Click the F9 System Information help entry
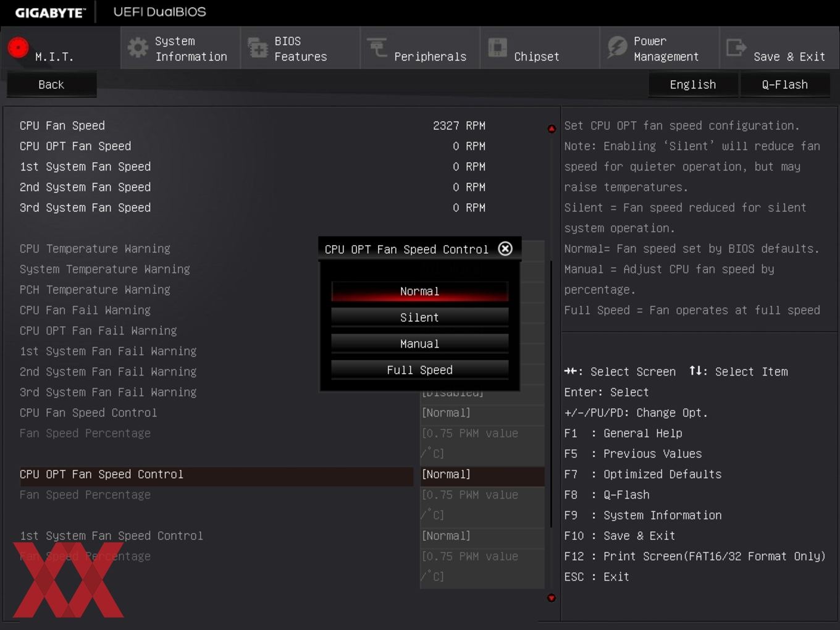The width and height of the screenshot is (840, 630). click(x=642, y=515)
